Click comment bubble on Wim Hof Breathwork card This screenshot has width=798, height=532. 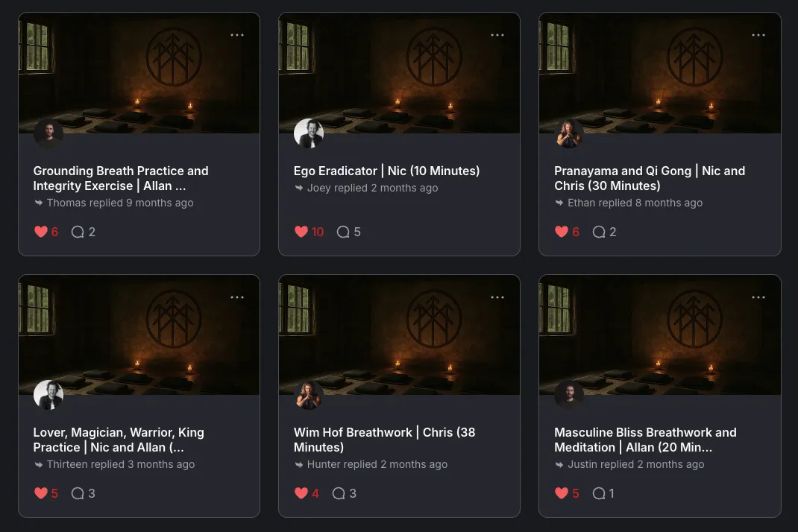point(339,493)
